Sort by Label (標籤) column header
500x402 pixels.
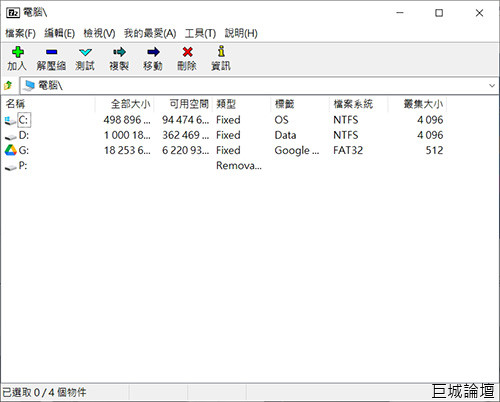300,104
